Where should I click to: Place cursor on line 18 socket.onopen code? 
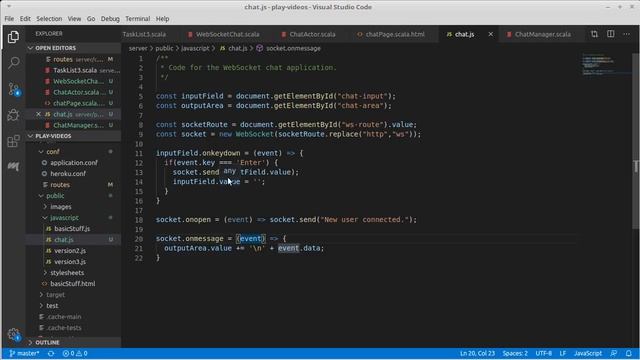pyautogui.click(x=286, y=220)
